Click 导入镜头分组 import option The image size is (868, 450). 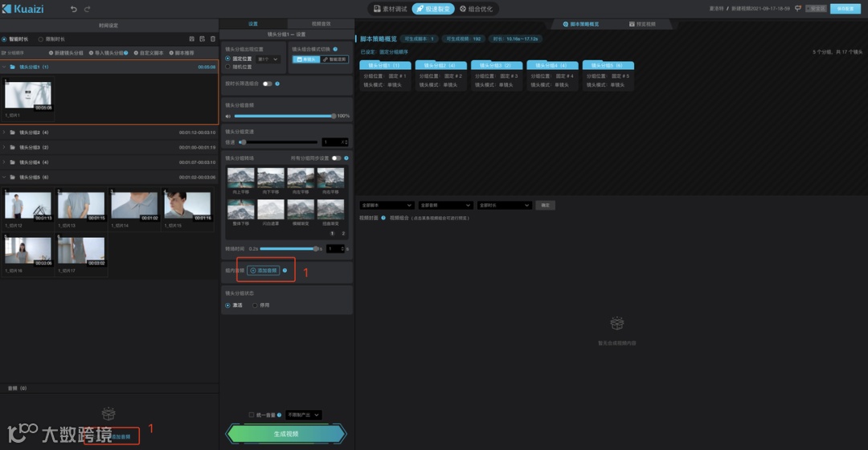(x=106, y=52)
